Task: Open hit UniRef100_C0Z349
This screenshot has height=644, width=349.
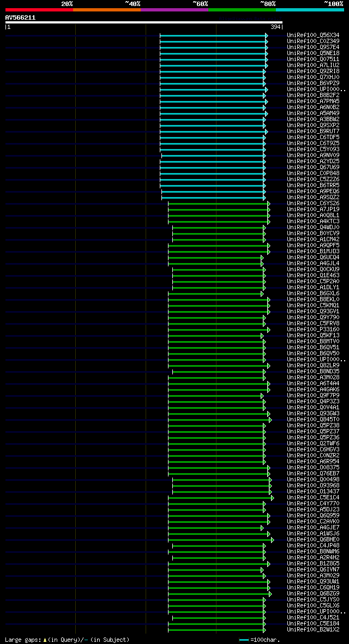Action: (313, 41)
